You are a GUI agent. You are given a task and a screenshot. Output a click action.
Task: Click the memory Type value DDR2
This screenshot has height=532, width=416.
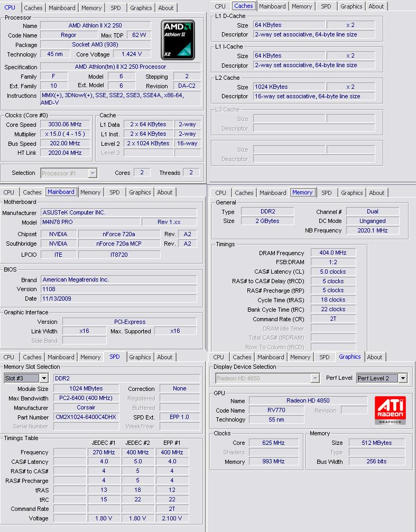(x=267, y=211)
